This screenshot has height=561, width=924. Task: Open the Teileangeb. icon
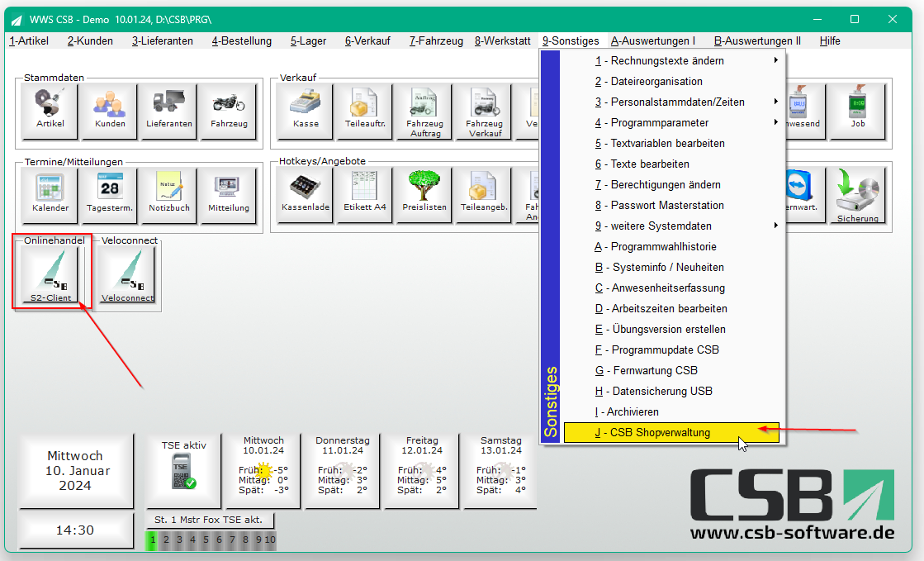click(x=485, y=195)
